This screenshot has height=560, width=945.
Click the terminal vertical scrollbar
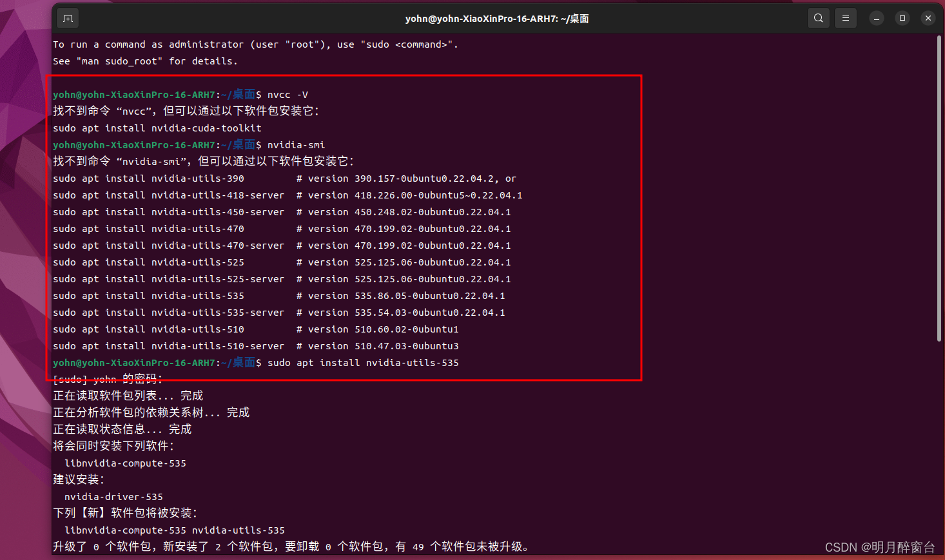pos(939,188)
